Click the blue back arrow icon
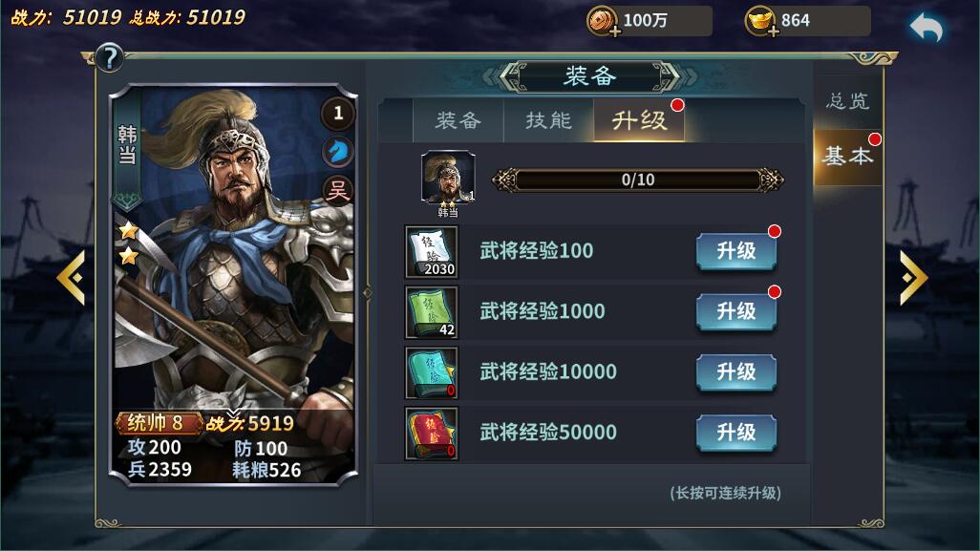Image resolution: width=980 pixels, height=551 pixels. (926, 28)
